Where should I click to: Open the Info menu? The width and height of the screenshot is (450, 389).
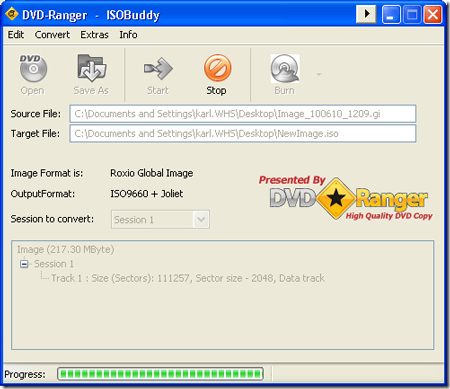[x=128, y=35]
